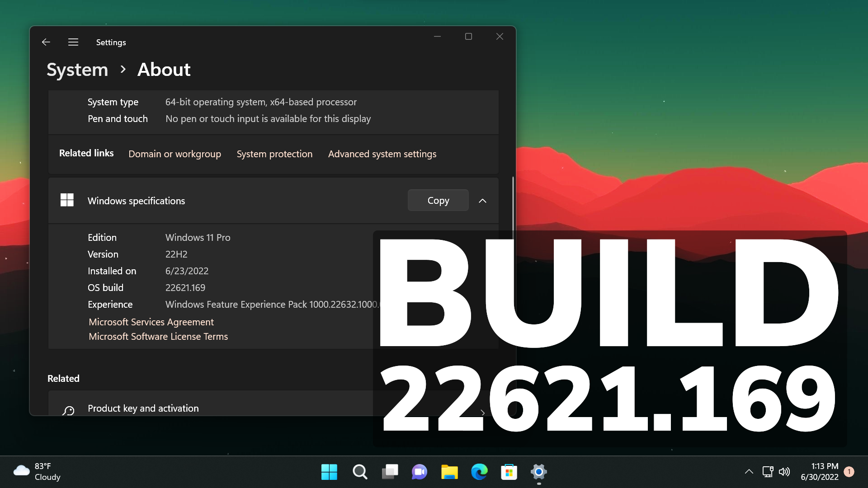Click the Windows logo icon beside Windows specifications

click(67, 200)
